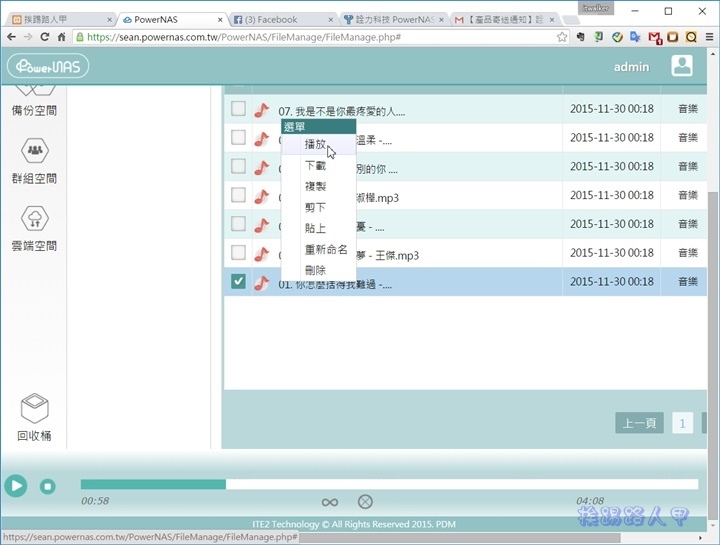Click 刪除 in the context menu

pos(316,271)
